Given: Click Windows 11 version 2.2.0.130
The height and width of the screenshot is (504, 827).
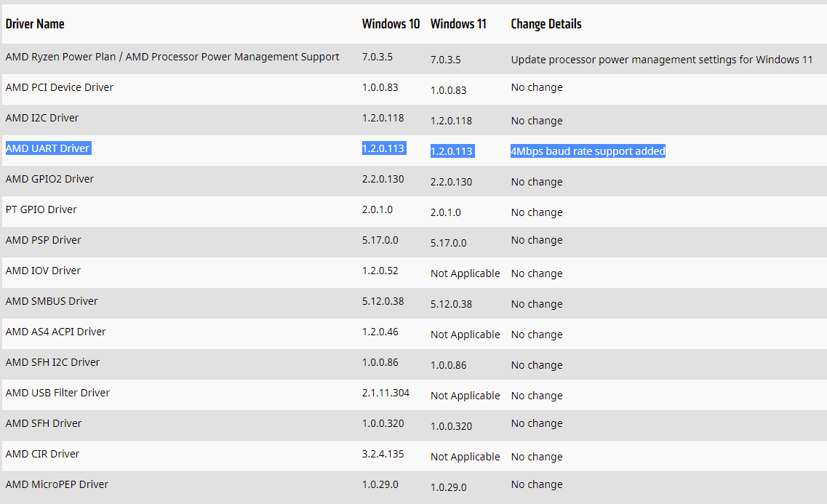Looking at the screenshot, I should pos(451,182).
